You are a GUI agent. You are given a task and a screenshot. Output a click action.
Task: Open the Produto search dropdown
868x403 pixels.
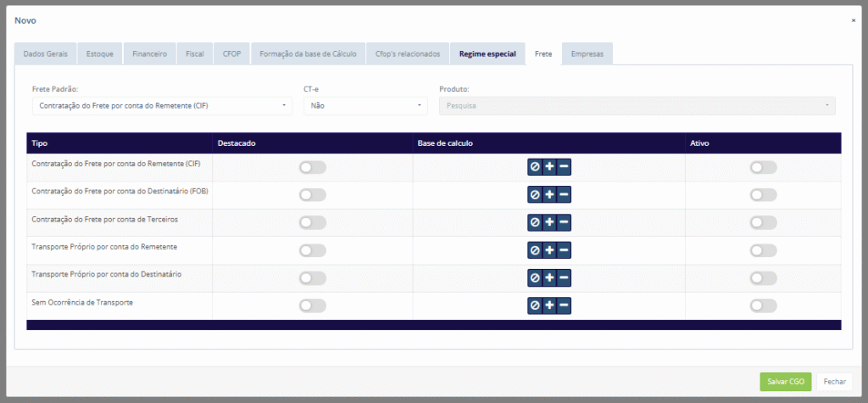coord(637,106)
